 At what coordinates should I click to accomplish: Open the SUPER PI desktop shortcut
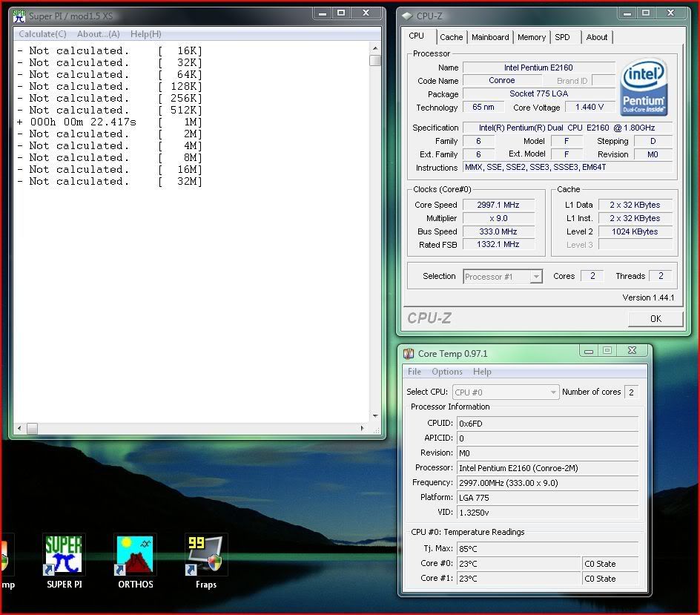65,560
